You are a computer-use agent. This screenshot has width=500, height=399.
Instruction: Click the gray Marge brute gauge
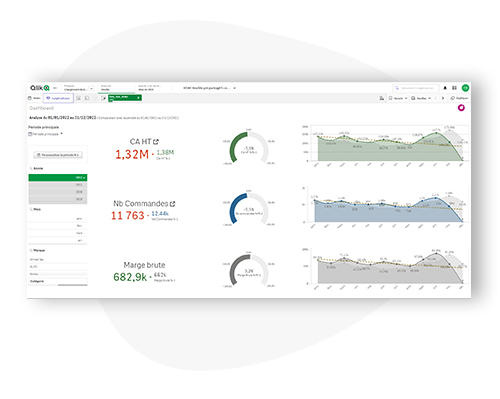(x=249, y=270)
